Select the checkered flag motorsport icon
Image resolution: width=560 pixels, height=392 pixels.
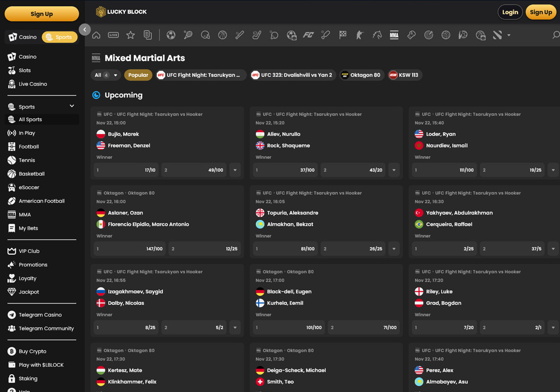[x=343, y=35]
